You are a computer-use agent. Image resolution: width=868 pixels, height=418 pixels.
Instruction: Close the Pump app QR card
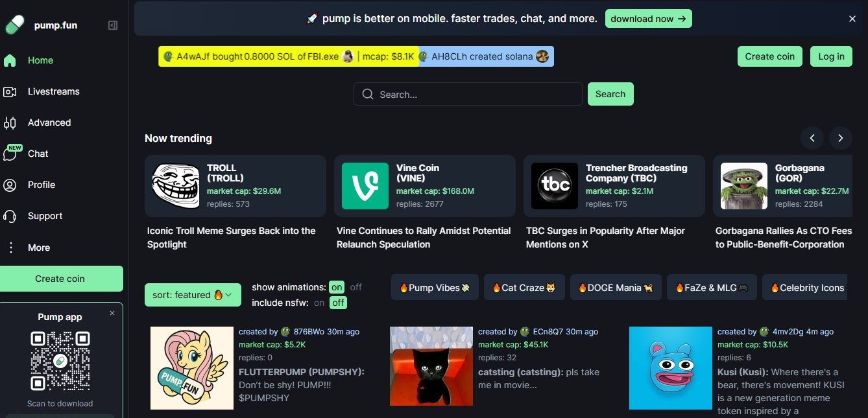112,313
